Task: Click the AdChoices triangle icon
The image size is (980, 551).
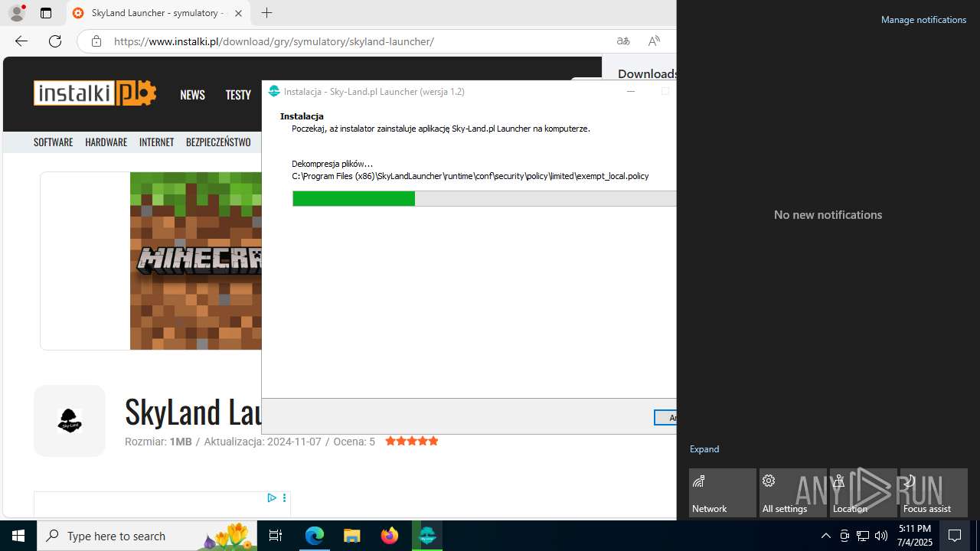Action: coord(272,498)
